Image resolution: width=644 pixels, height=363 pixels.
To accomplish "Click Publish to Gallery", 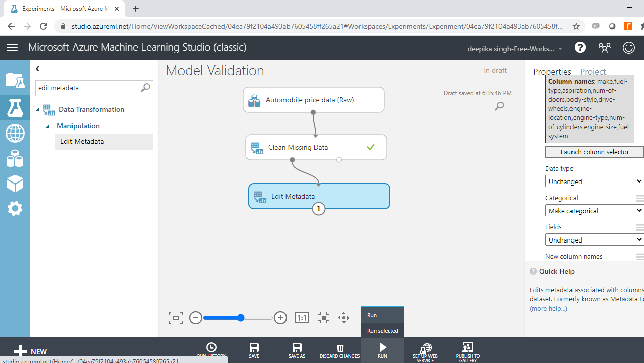I will pos(468,351).
